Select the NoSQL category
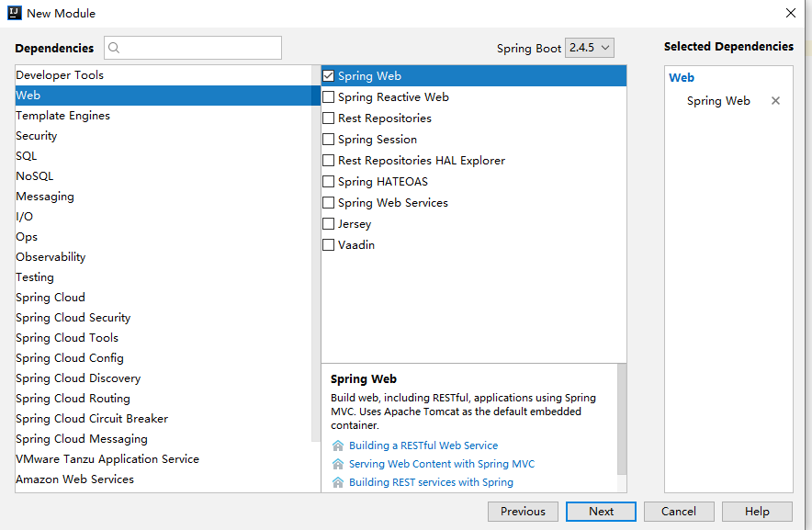This screenshot has height=530, width=812. coord(164,176)
